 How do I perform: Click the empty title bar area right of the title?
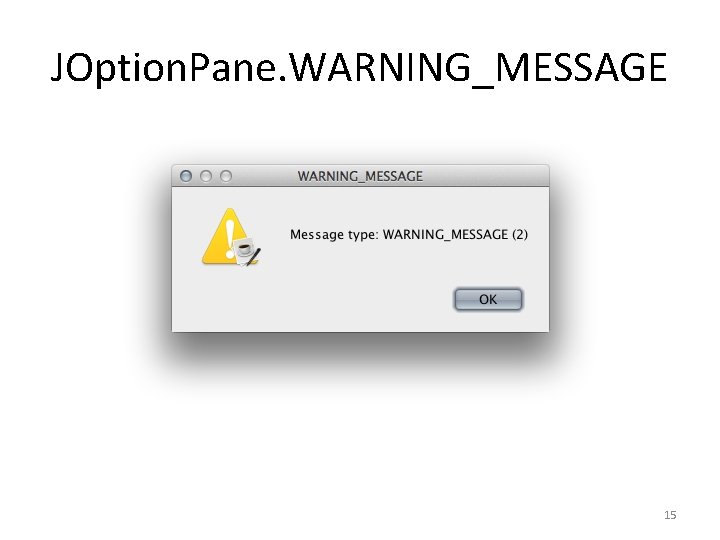486,176
